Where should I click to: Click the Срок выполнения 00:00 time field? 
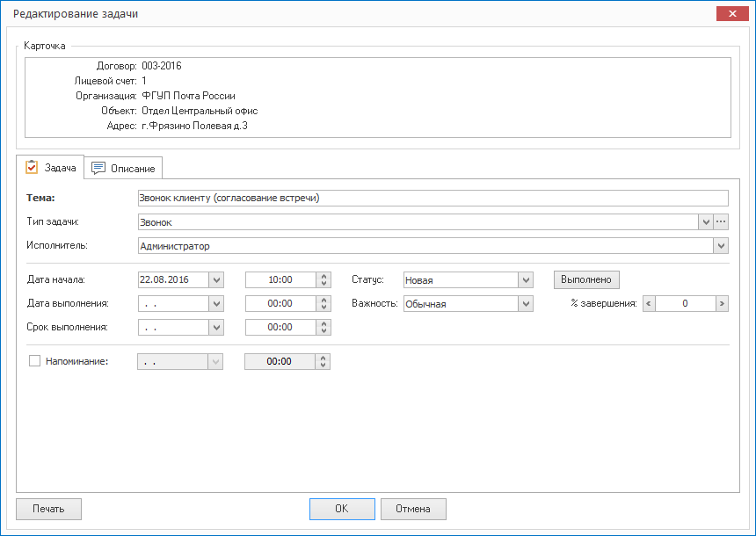(280, 327)
